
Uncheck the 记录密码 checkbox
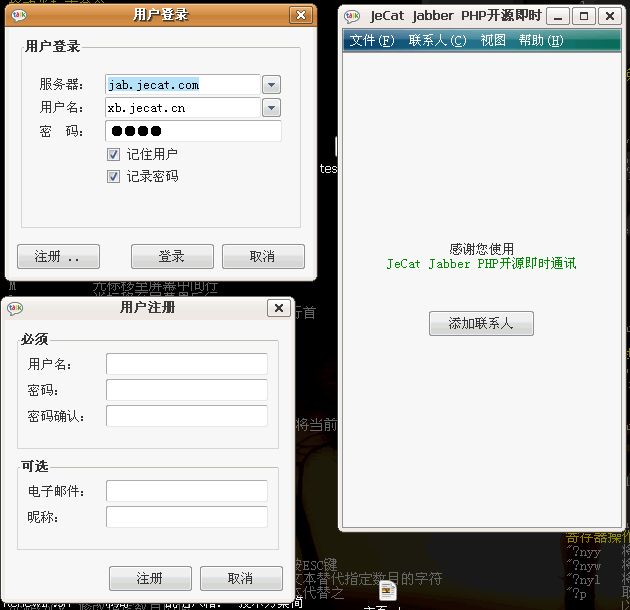[114, 176]
